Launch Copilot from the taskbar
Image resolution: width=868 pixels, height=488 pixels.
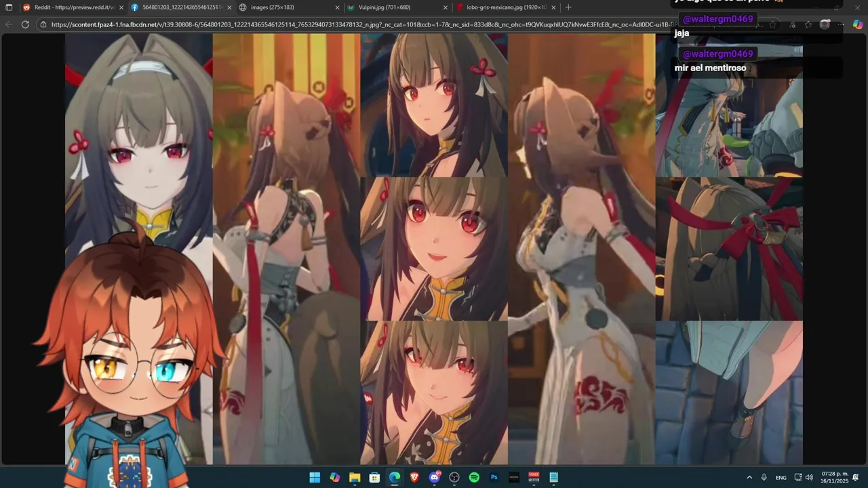coord(334,477)
